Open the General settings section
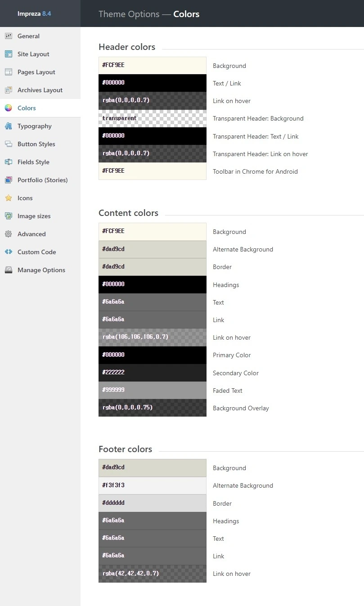This screenshot has width=364, height=606. pos(40,36)
